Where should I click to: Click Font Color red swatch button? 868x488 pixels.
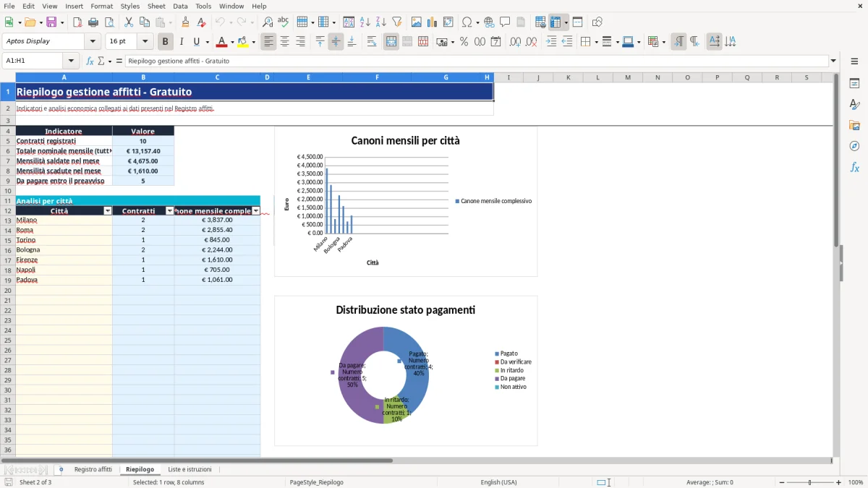click(x=222, y=42)
